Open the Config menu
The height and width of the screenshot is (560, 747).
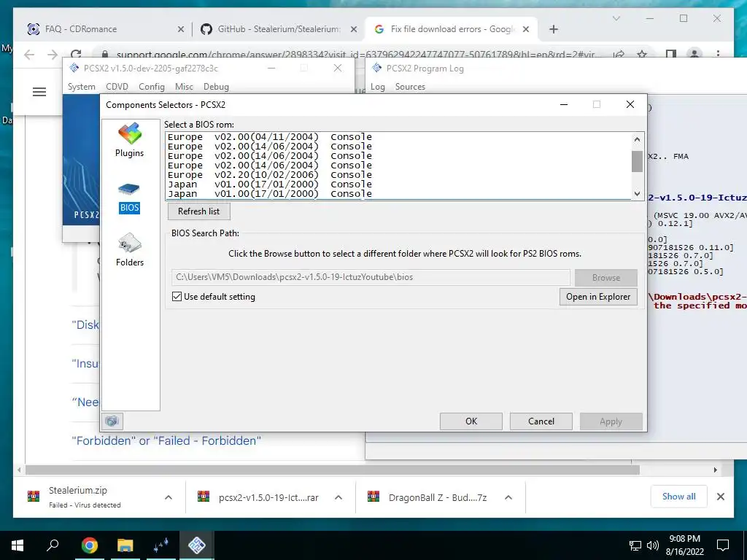click(152, 87)
